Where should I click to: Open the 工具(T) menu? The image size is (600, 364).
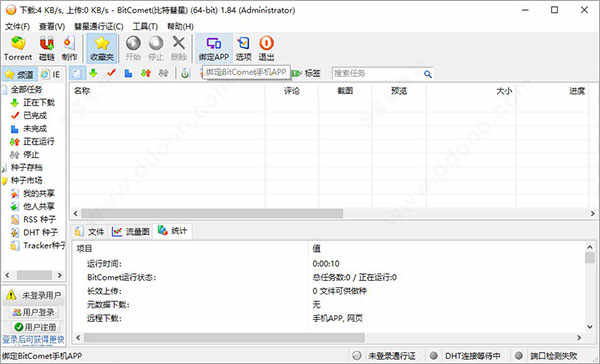coord(145,26)
